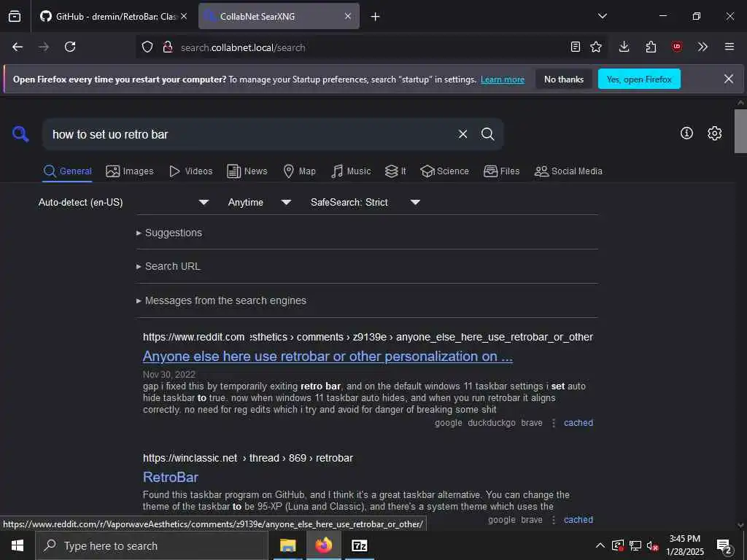Select the General search category
The image size is (747, 560).
67,171
